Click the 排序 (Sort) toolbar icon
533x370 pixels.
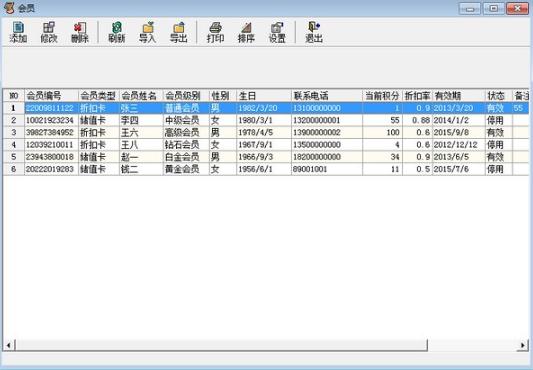point(246,32)
